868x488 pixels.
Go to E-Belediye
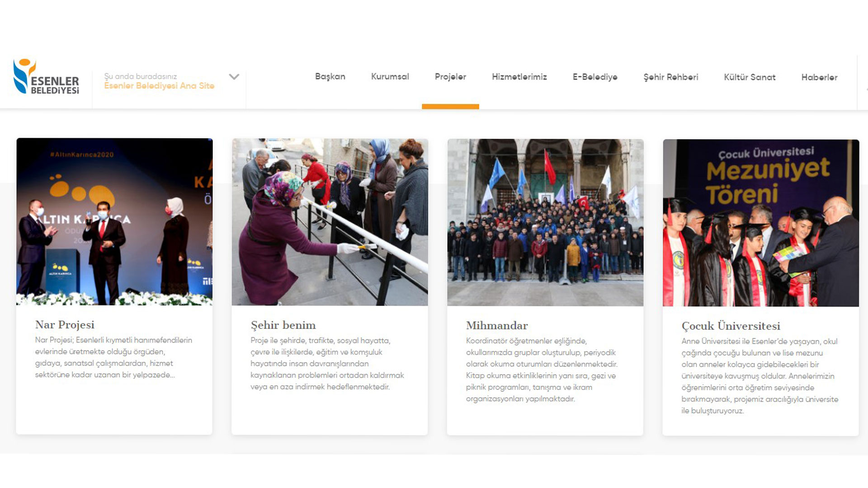pyautogui.click(x=595, y=77)
